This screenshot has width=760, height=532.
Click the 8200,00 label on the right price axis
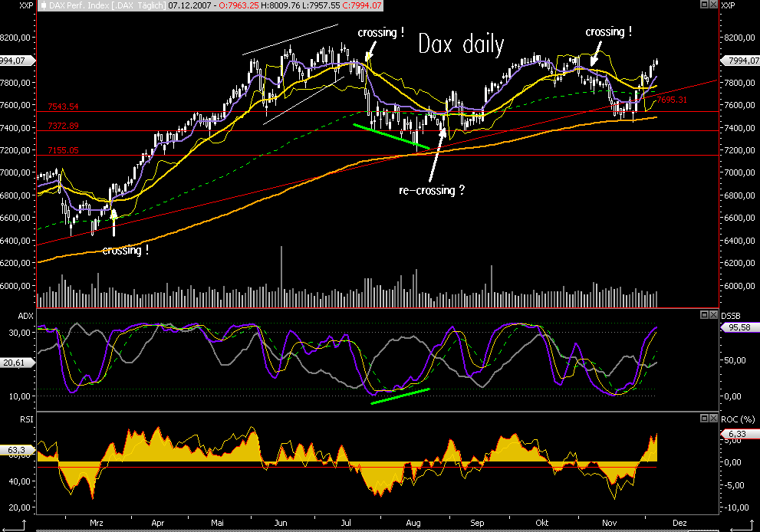point(739,38)
